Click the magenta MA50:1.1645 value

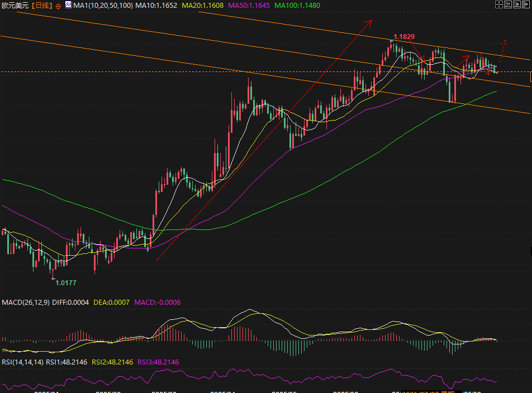click(x=249, y=6)
